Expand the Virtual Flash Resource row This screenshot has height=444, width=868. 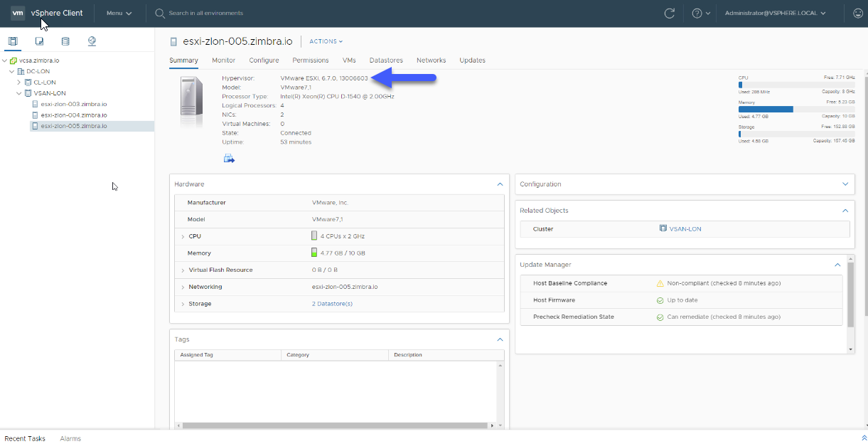(x=183, y=270)
